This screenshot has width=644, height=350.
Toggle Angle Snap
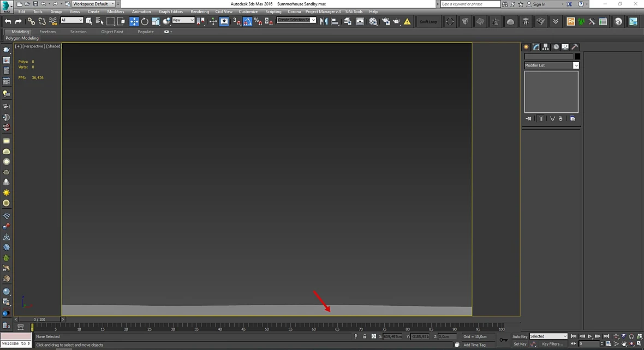[x=247, y=21]
